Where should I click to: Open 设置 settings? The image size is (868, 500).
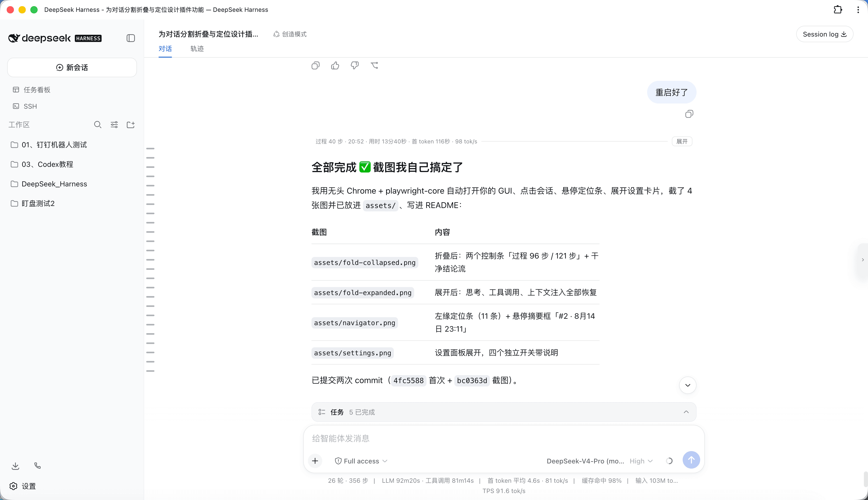pos(23,486)
